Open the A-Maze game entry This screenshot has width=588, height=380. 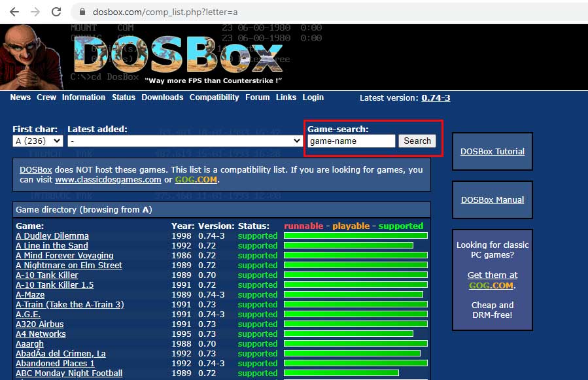click(x=30, y=295)
